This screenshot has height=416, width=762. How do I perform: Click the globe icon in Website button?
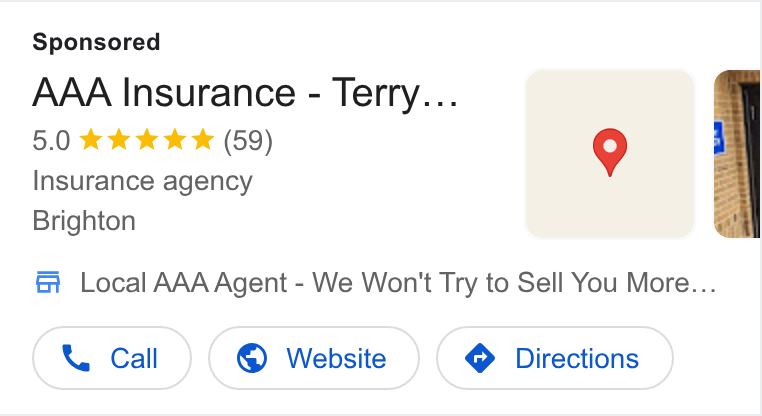252,358
